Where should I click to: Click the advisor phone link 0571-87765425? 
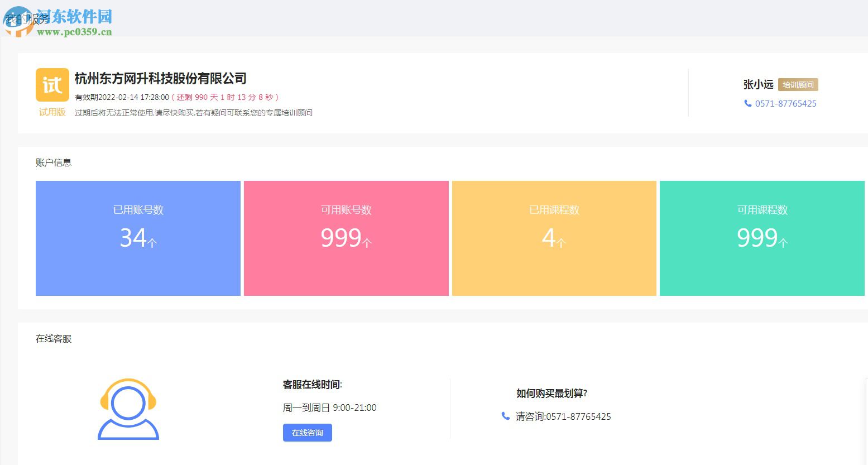[785, 104]
